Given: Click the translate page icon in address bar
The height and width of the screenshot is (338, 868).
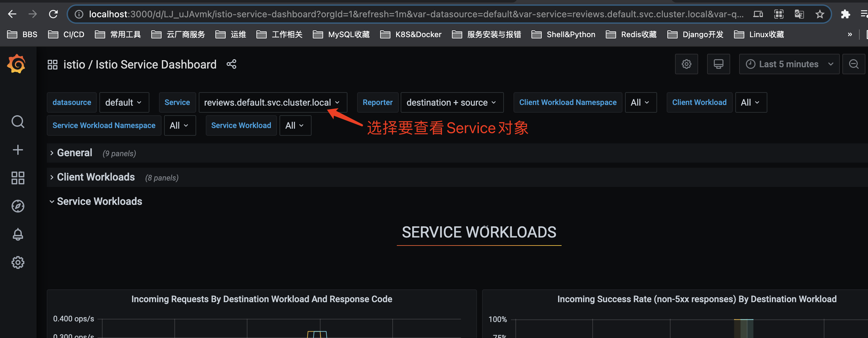Looking at the screenshot, I should 799,14.
